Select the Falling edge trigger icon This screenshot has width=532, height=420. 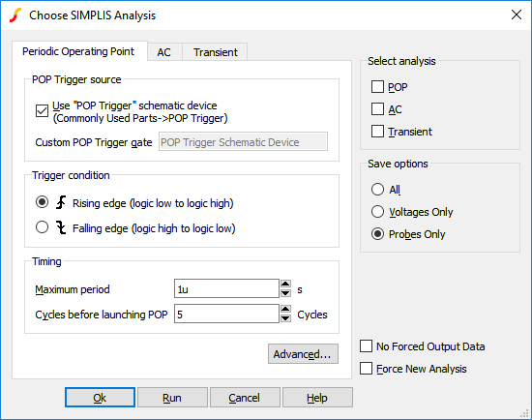[61, 227]
